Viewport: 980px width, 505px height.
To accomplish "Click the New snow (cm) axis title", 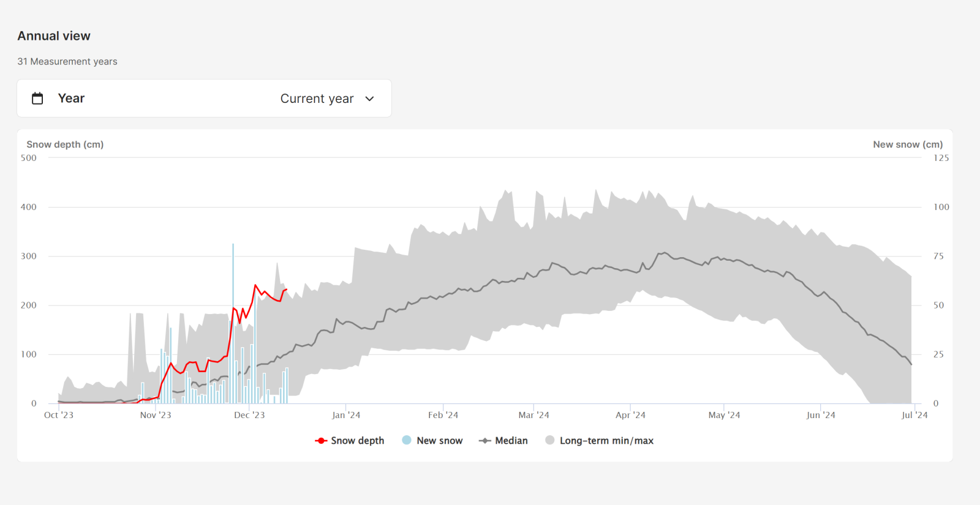I will 908,144.
